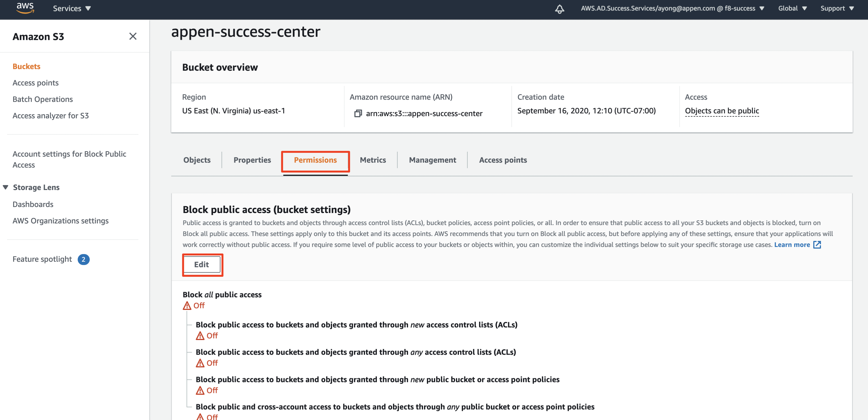Viewport: 868px width, 420px height.
Task: Click the AWS logo home icon
Action: 25,8
